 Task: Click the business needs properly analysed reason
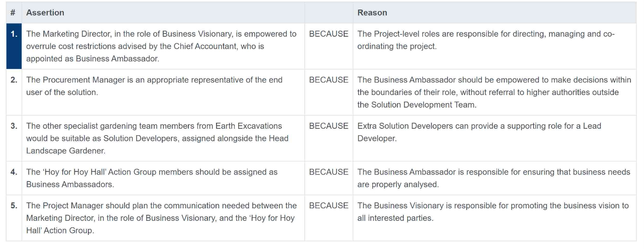pyautogui.click(x=494, y=178)
